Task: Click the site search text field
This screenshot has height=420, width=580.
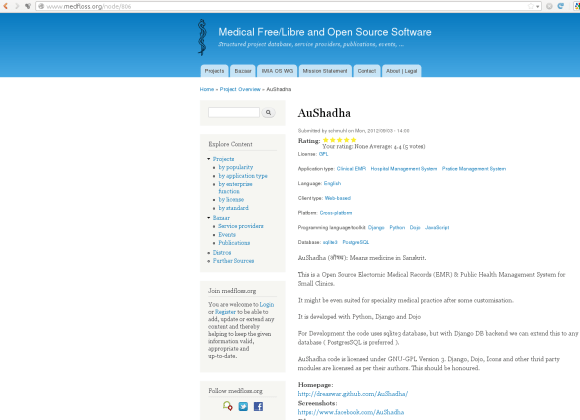Action: [x=234, y=112]
